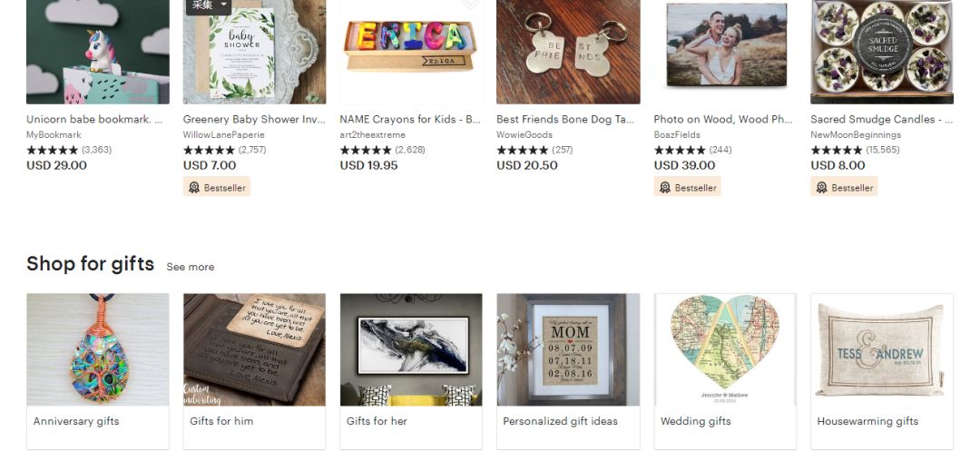980x451 pixels.
Task: Open the See more link for gifts
Action: click(191, 267)
